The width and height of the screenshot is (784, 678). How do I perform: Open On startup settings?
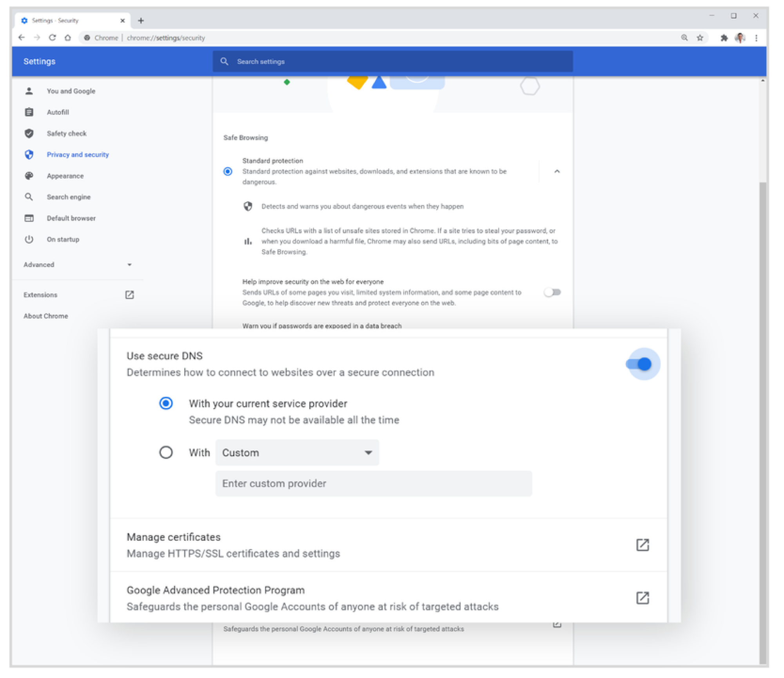click(63, 239)
